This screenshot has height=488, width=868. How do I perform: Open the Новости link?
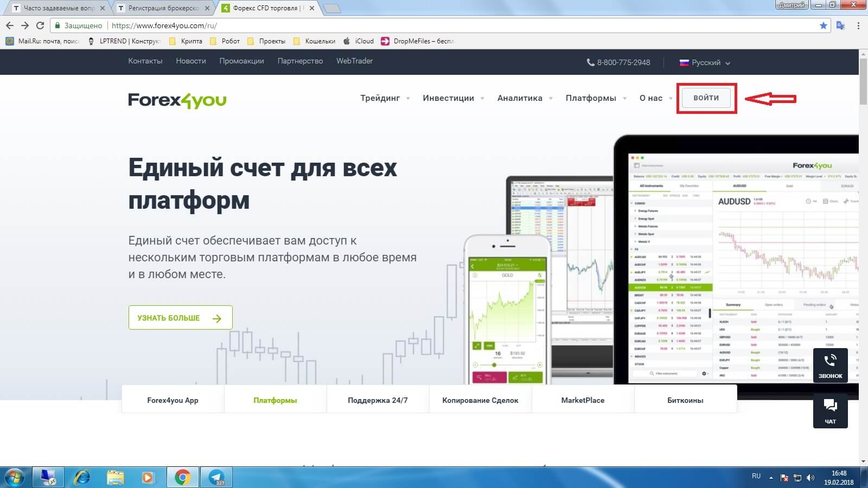tap(191, 61)
